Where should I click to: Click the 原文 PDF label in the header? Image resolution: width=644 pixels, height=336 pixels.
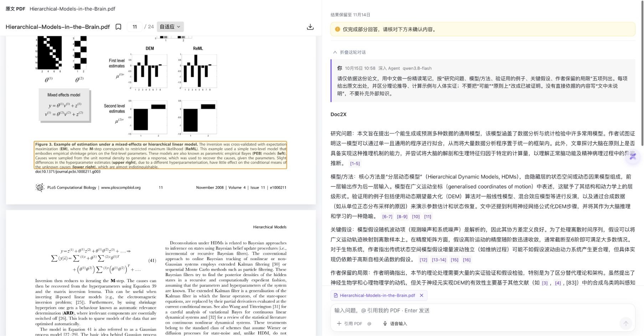click(x=15, y=9)
